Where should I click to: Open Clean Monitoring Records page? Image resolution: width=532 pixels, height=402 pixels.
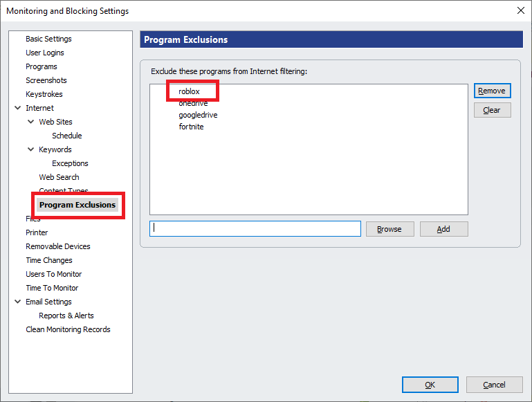(68, 329)
